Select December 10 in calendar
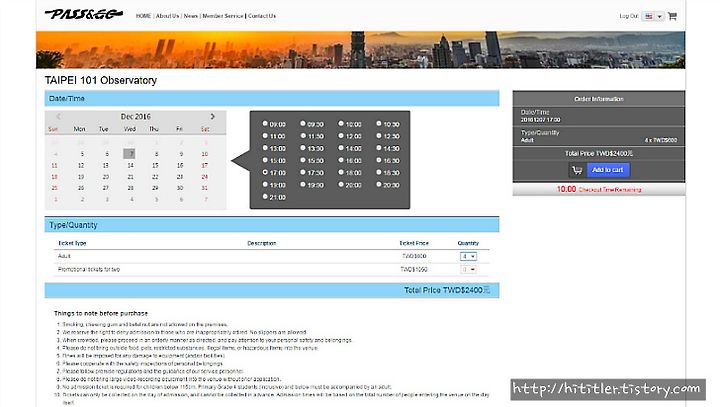The height and width of the screenshot is (407, 720). tap(205, 154)
